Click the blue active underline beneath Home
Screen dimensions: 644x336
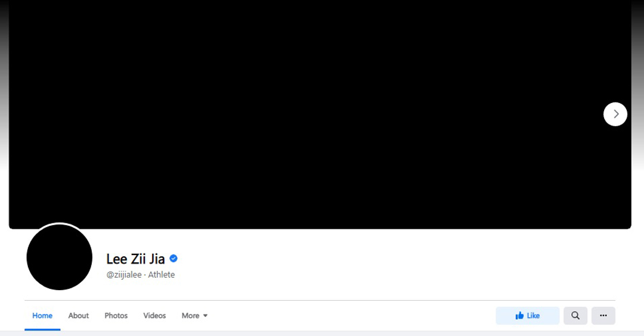point(42,329)
